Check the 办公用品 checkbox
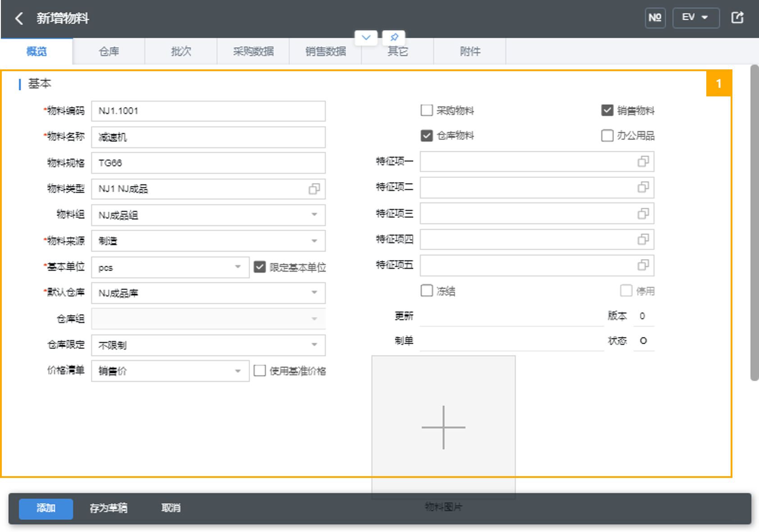 [x=607, y=136]
